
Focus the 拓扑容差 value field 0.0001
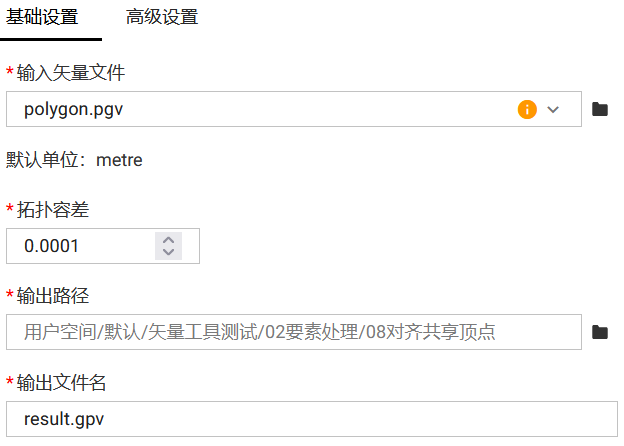coord(80,246)
